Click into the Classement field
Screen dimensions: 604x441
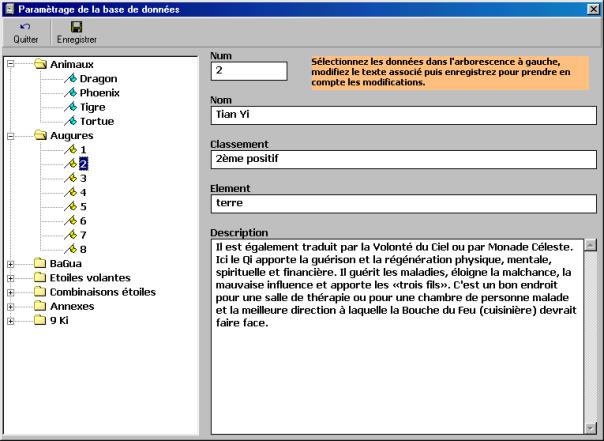(x=404, y=159)
